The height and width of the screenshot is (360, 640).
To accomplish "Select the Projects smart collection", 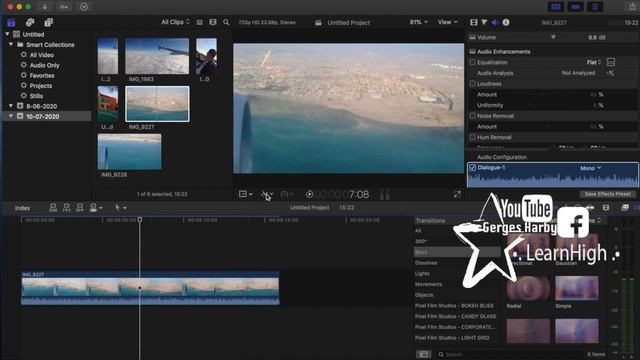I will (x=40, y=86).
